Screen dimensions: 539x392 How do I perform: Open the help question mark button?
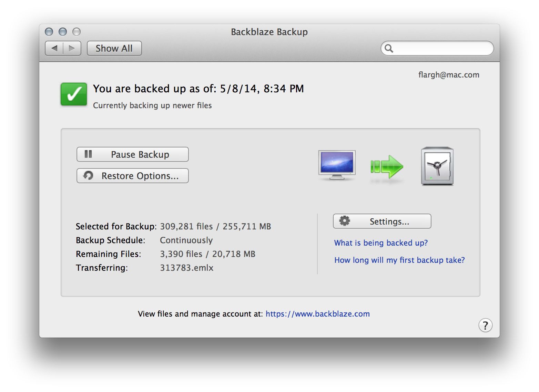point(485,325)
